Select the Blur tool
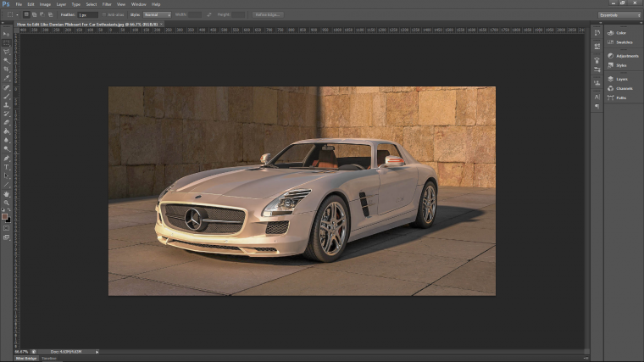This screenshot has height=362, width=644. point(6,140)
